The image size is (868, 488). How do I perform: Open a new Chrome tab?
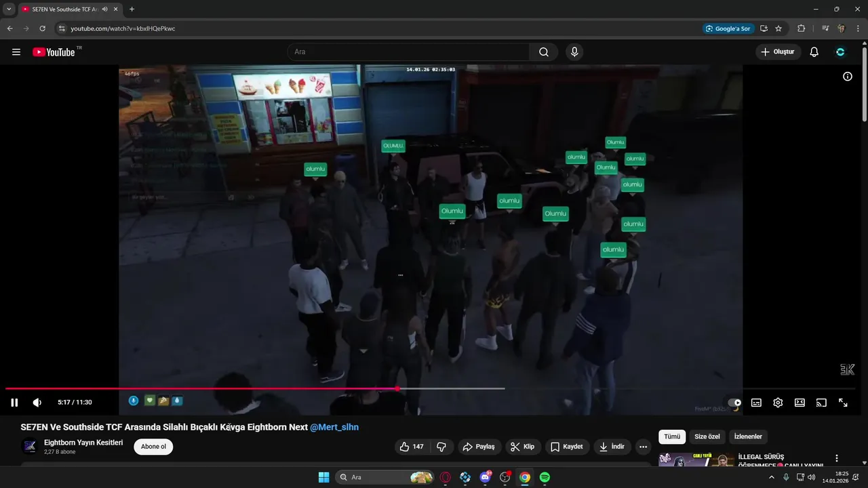(x=132, y=9)
